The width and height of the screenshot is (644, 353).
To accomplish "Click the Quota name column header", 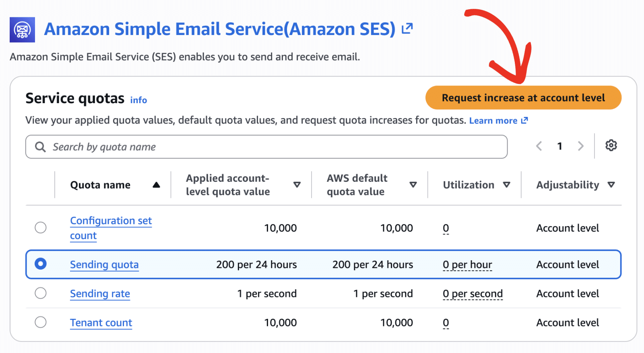I will 100,185.
